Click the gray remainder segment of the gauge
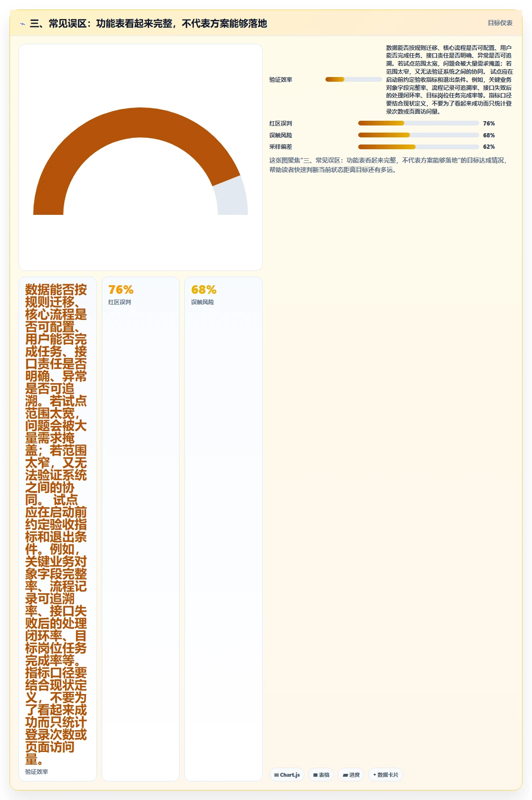The image size is (532, 800). pos(232,197)
